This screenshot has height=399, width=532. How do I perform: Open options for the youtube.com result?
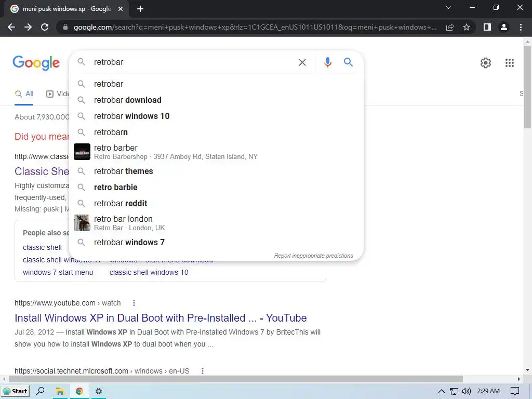(134, 303)
